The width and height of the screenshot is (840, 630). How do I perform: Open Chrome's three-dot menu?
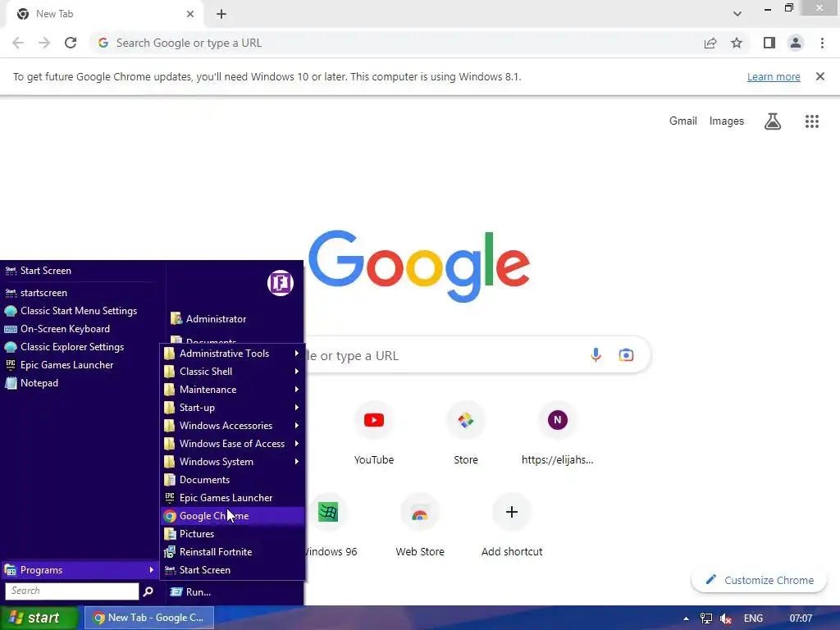822,43
